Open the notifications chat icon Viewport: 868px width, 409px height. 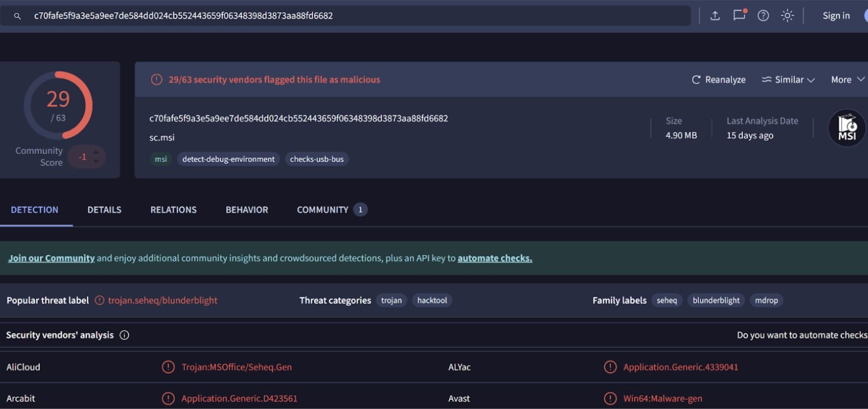(739, 15)
